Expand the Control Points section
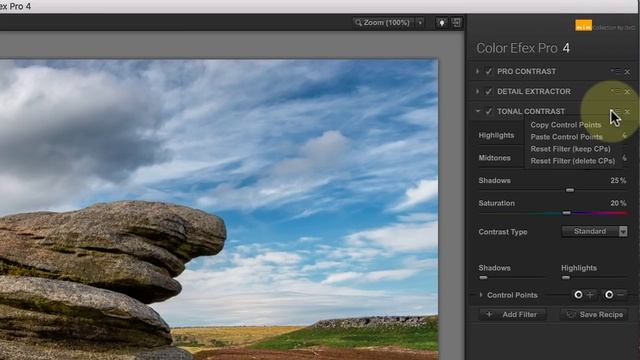 [x=481, y=295]
